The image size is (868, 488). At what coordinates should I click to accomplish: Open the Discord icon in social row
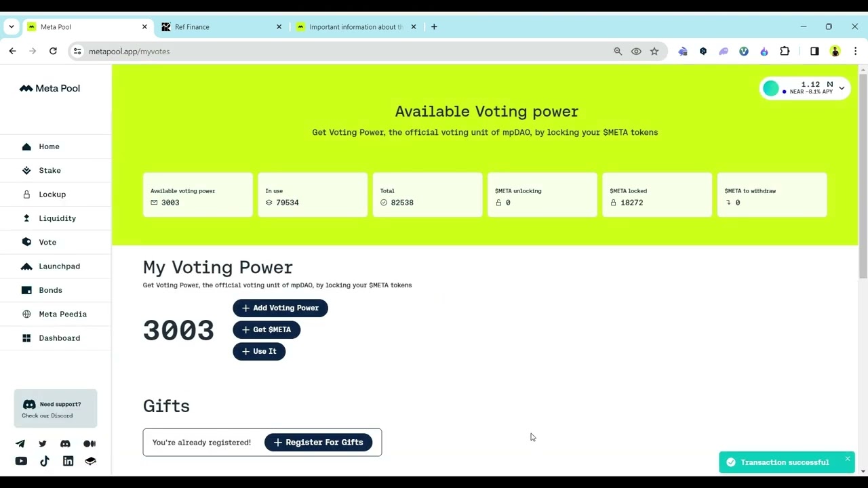coord(65,444)
